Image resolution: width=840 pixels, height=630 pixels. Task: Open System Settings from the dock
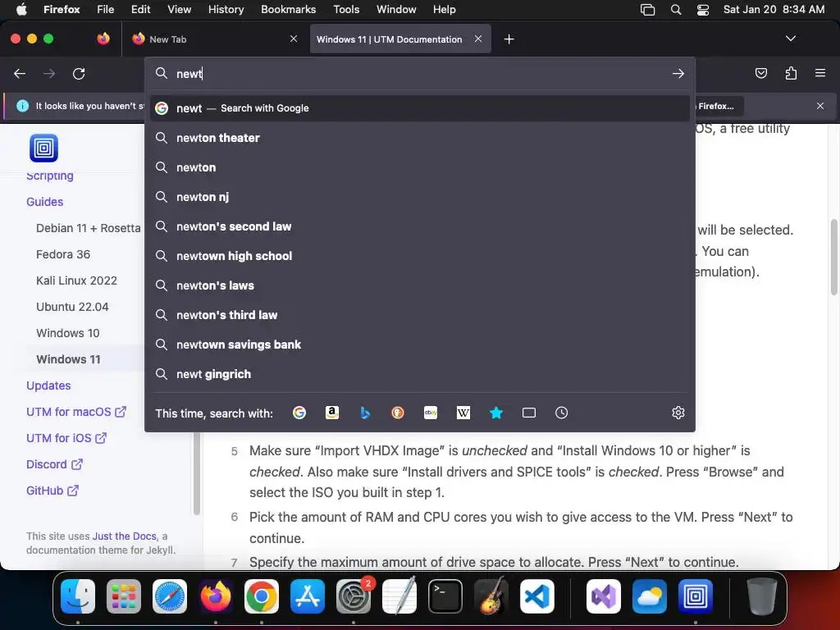pos(354,596)
